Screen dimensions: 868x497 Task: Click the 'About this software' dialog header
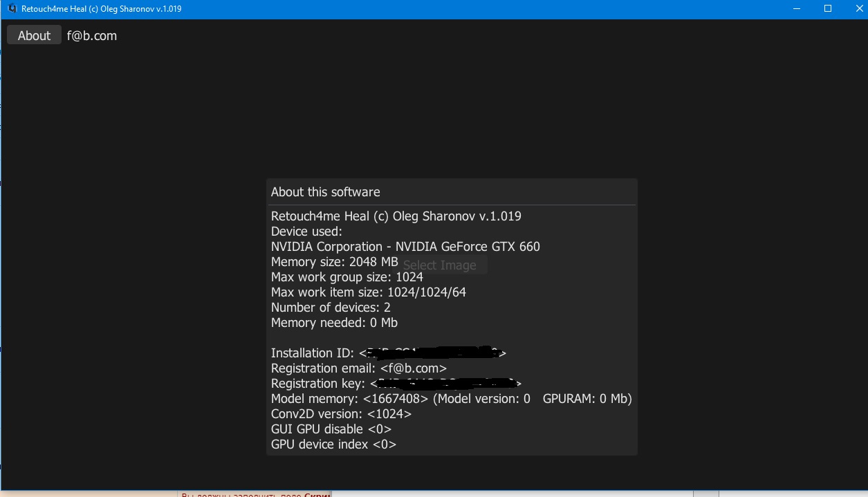pos(326,192)
